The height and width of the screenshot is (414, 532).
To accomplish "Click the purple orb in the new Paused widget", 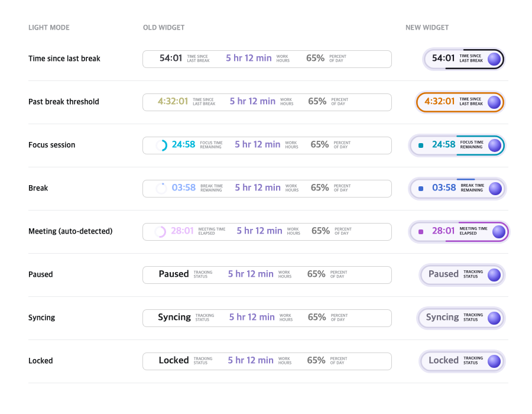I will [x=494, y=275].
